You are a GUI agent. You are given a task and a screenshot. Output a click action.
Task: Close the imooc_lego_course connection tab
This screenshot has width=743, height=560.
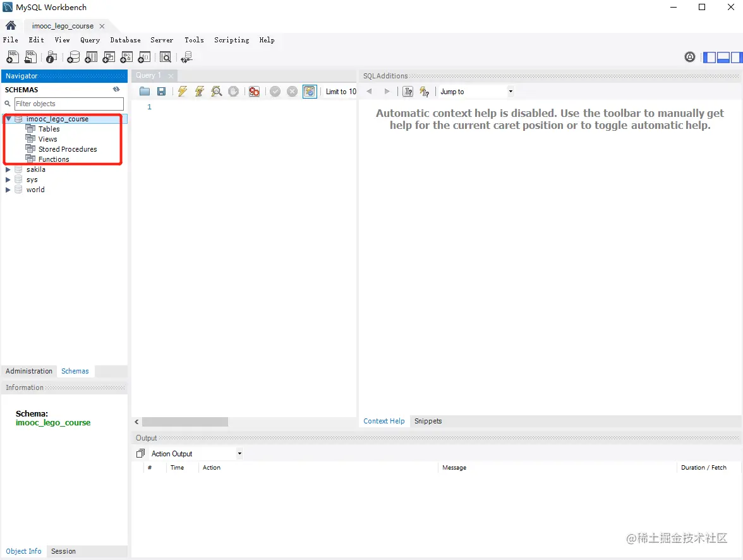[102, 26]
